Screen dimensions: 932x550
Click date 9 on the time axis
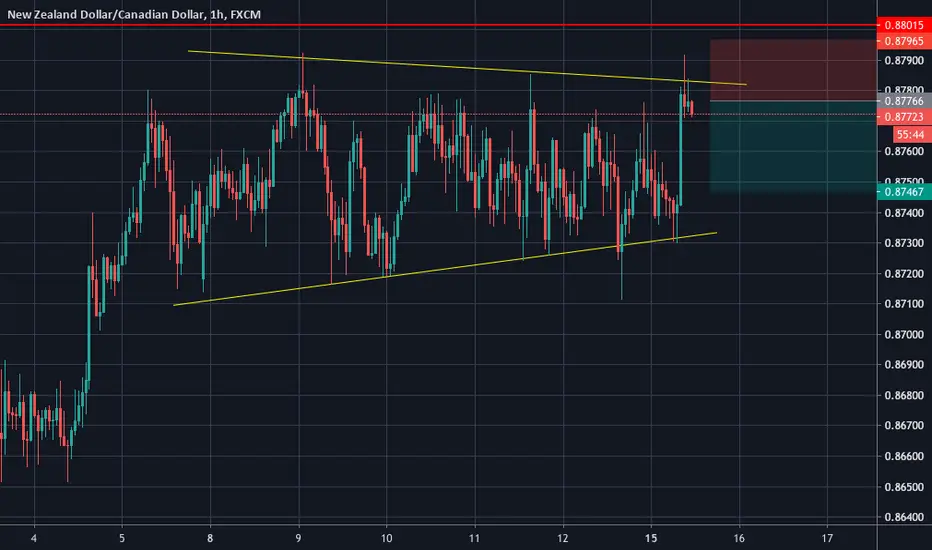pos(298,538)
